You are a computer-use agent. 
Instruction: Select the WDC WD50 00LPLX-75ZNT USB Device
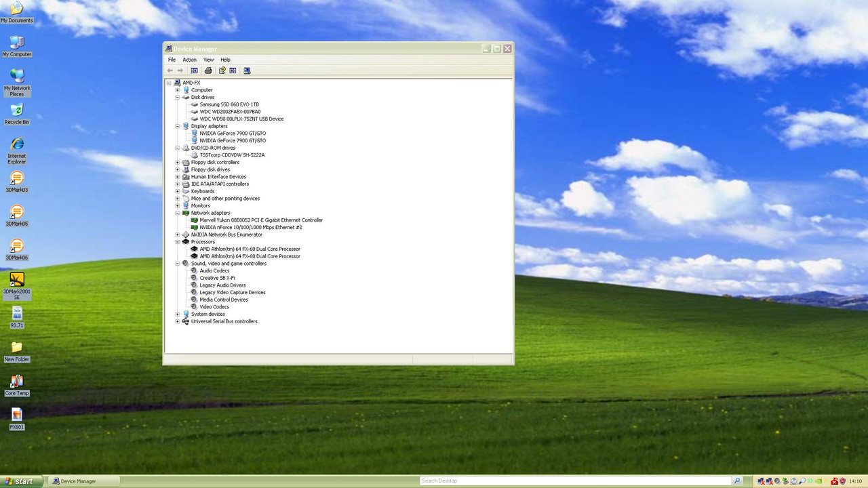click(x=241, y=119)
